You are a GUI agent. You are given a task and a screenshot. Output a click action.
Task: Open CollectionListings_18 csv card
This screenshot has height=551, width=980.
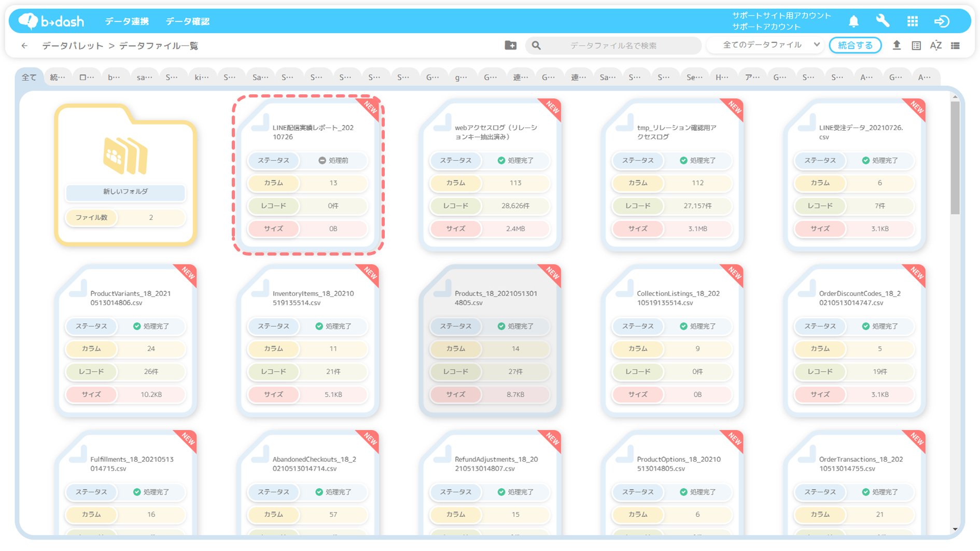coord(673,341)
